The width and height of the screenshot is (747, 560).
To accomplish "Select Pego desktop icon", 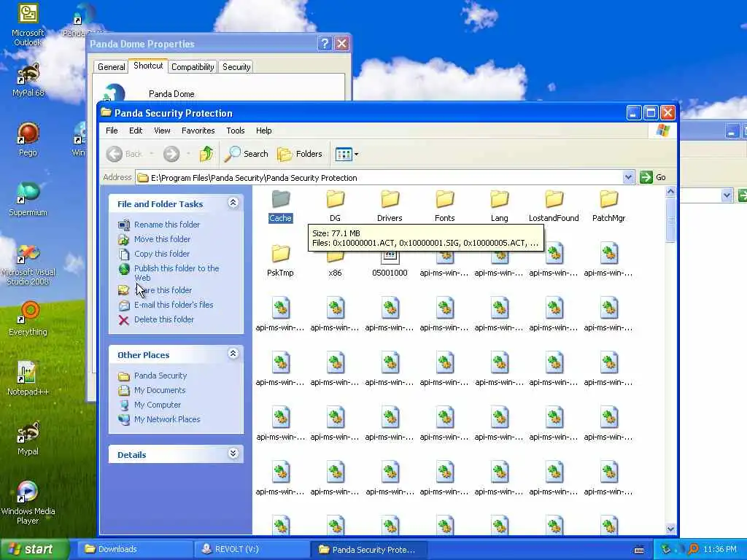I will (28, 139).
